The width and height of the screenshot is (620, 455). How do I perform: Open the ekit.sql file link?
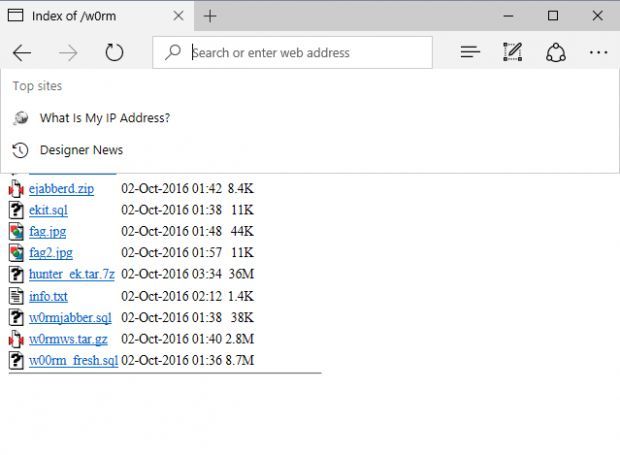(48, 210)
